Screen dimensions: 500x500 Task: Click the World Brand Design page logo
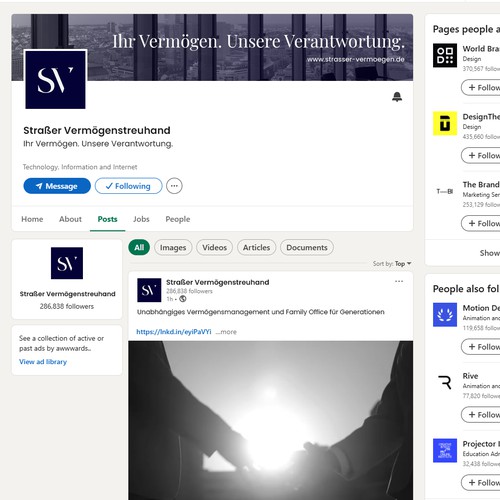coord(445,55)
